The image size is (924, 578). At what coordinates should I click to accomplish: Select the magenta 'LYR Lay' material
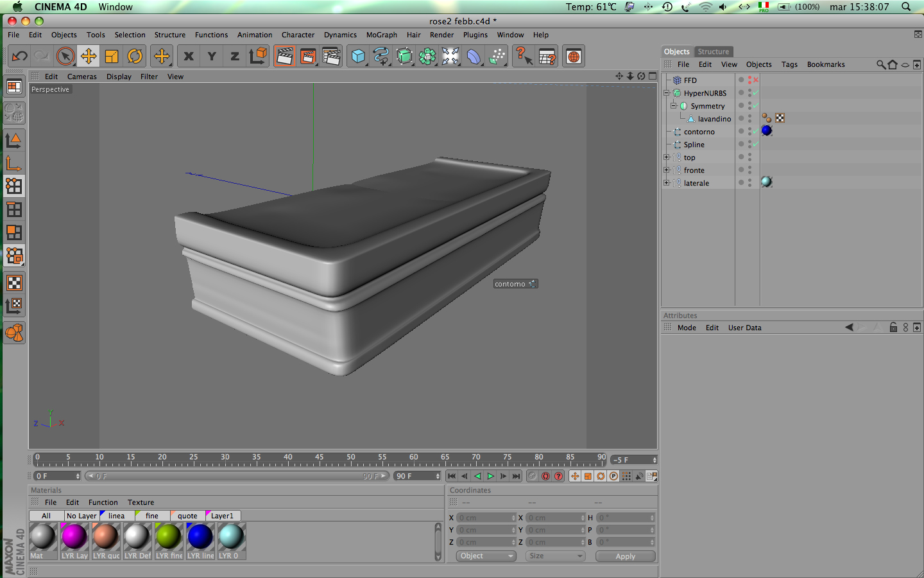74,541
